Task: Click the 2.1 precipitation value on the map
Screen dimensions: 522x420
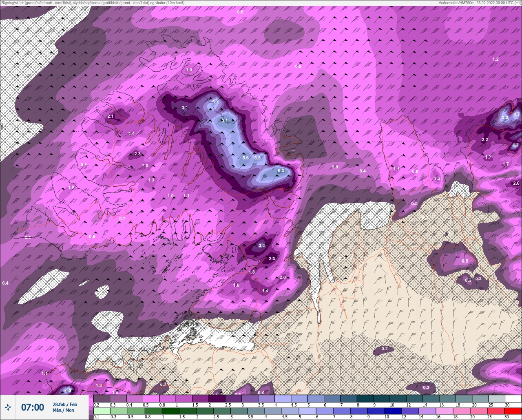Action: [x=111, y=117]
